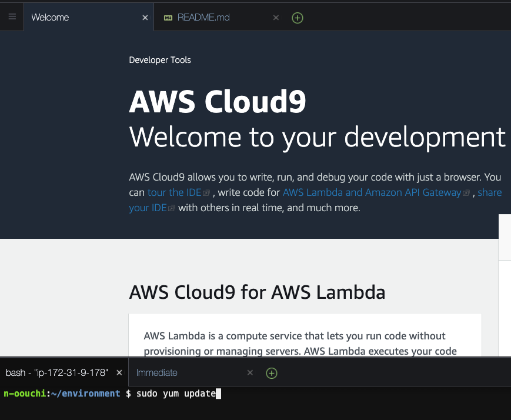Click external link icon after 'tour the IDE'
The image size is (511, 420).
pos(206,193)
